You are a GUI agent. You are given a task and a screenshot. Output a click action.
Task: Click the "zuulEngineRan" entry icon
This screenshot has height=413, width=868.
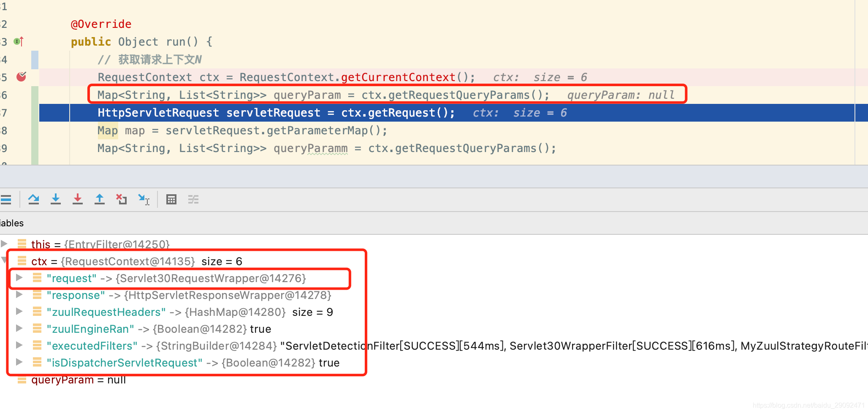pyautogui.click(x=37, y=328)
